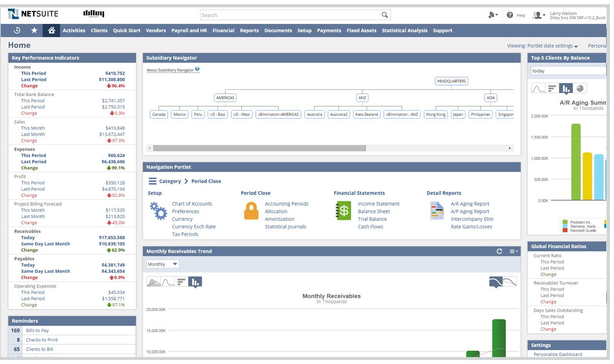Screen dimensions: 614x364
Task: Click the About Subsidiary Navigator link
Action: 170,70
